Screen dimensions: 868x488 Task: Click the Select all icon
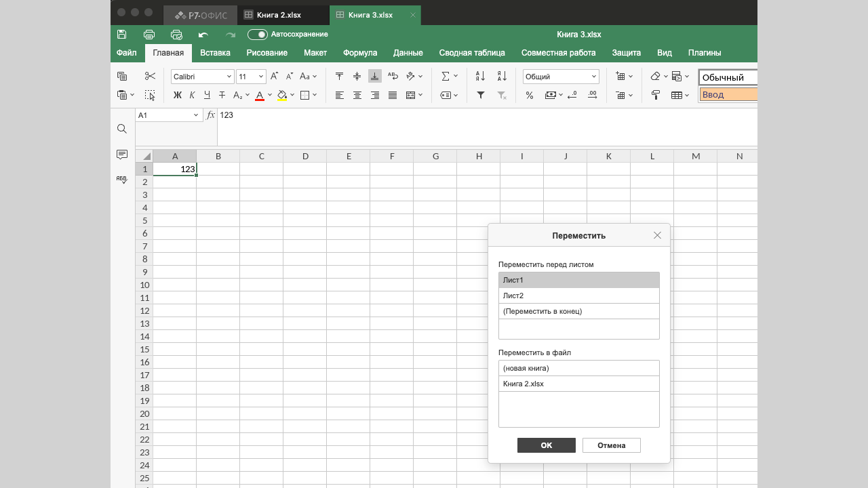[150, 96]
